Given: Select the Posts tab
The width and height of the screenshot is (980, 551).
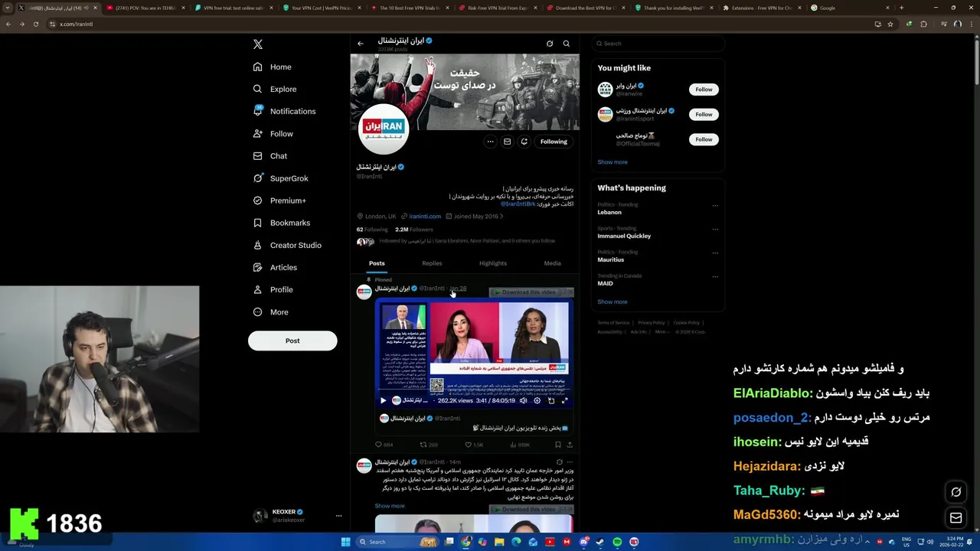Looking at the screenshot, I should point(377,263).
